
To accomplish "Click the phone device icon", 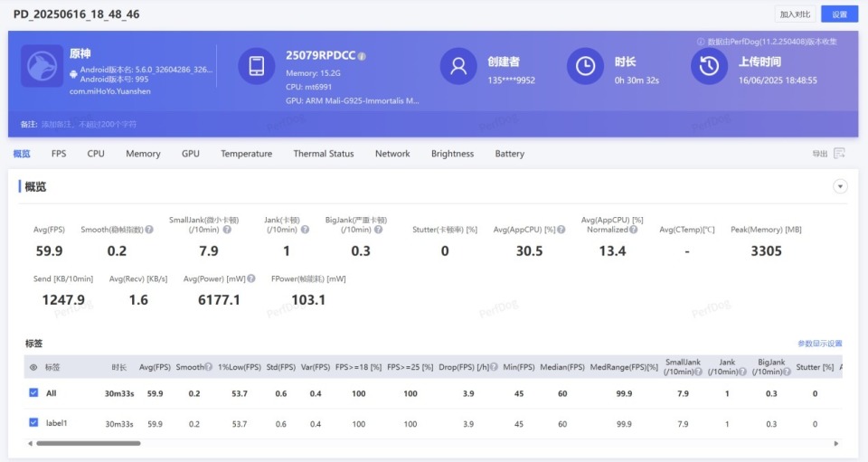I will pyautogui.click(x=256, y=66).
